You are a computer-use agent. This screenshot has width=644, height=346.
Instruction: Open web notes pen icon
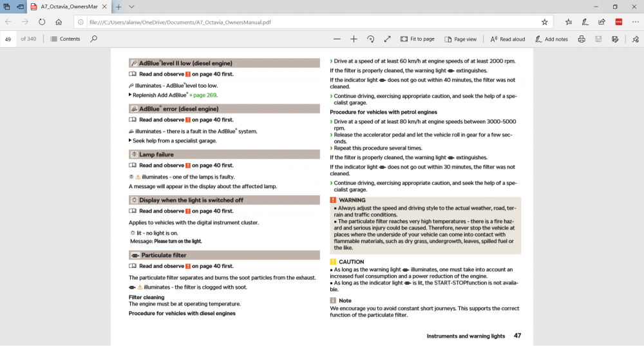[x=585, y=22]
